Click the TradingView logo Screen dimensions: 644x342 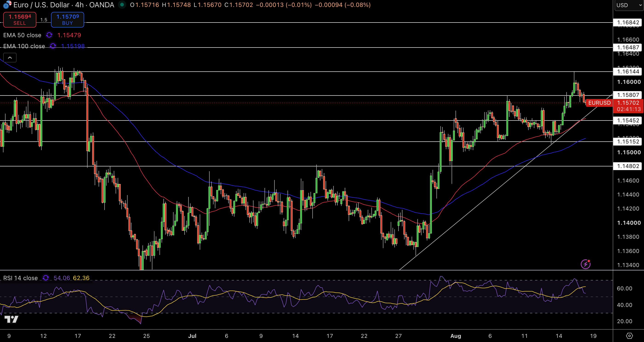click(11, 319)
